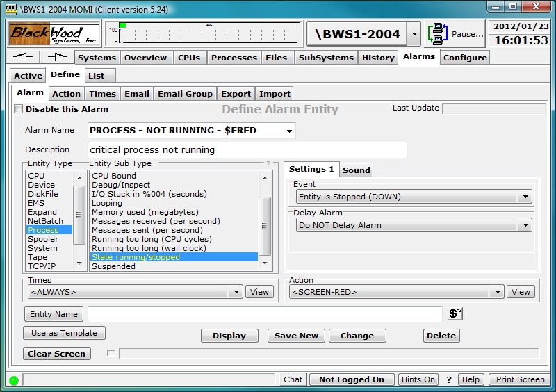The image size is (556, 392).
Task: Click into the Description text field
Action: click(x=247, y=150)
